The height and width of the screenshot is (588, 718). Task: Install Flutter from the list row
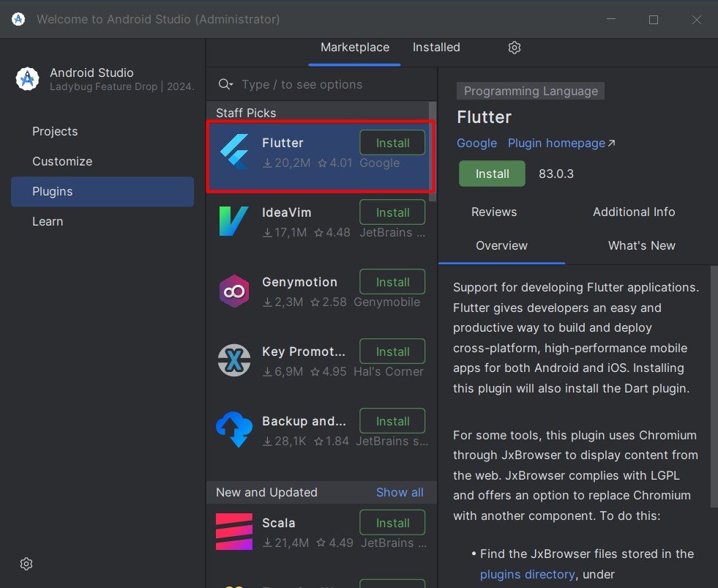coord(392,143)
